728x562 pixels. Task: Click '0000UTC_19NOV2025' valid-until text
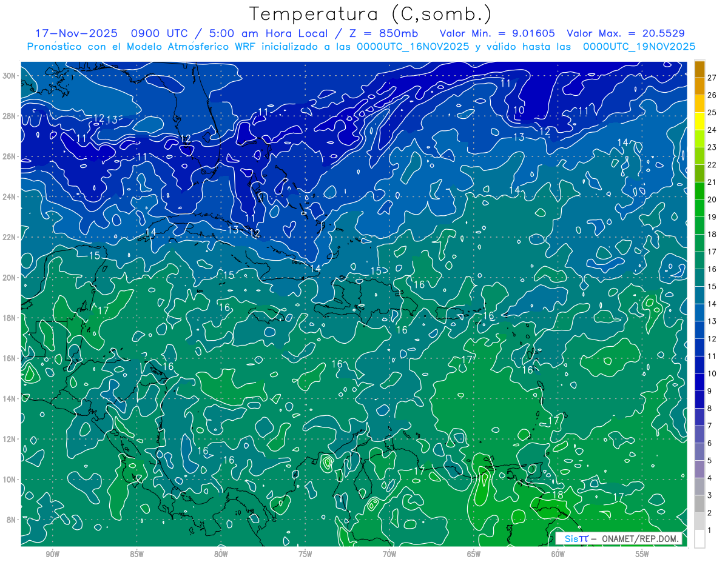(x=639, y=47)
